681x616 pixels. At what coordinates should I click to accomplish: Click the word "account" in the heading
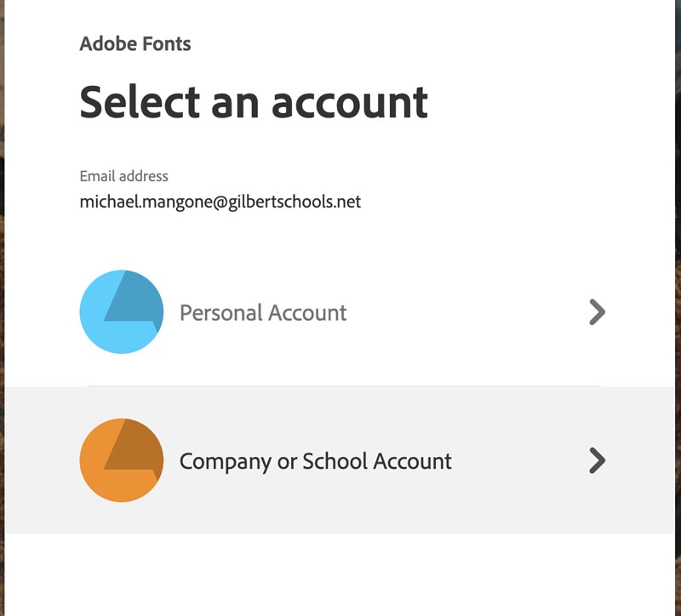coord(350,102)
